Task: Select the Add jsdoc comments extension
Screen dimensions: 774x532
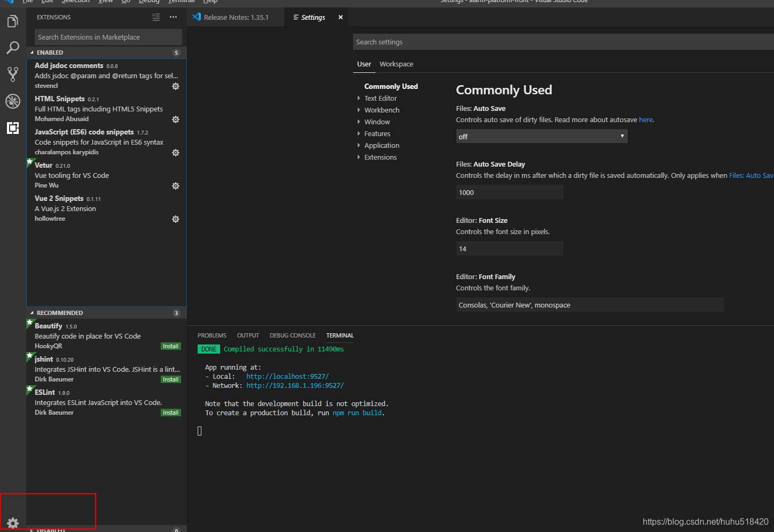Action: point(107,76)
